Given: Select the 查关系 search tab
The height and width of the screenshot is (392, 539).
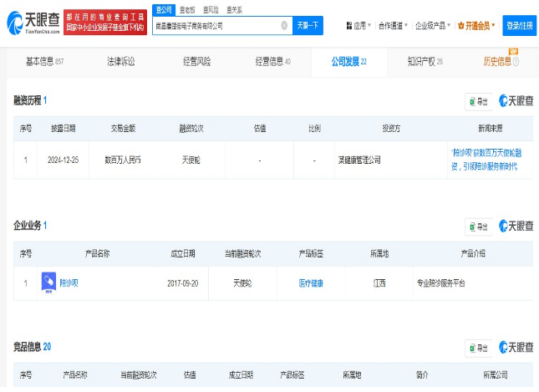Looking at the screenshot, I should [234, 10].
